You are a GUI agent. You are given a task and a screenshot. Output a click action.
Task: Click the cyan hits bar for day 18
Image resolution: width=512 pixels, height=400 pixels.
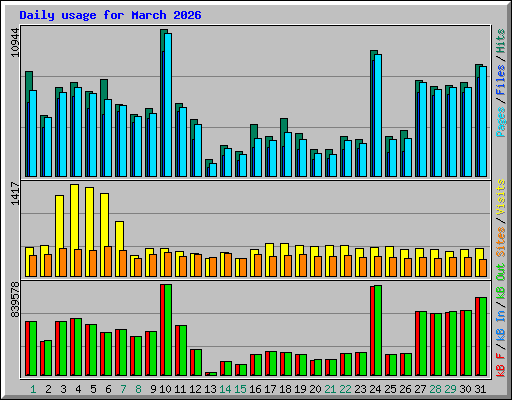tap(288, 154)
